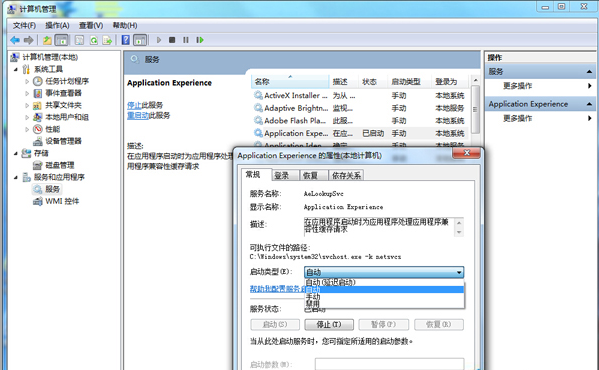Open the 文件(F) menu
The height and width of the screenshot is (370, 599).
click(24, 26)
